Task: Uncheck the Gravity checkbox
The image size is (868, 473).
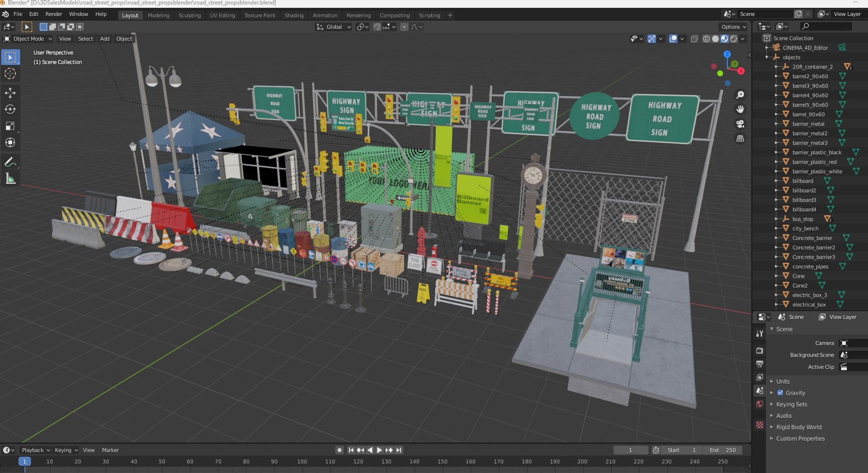Action: coord(780,393)
